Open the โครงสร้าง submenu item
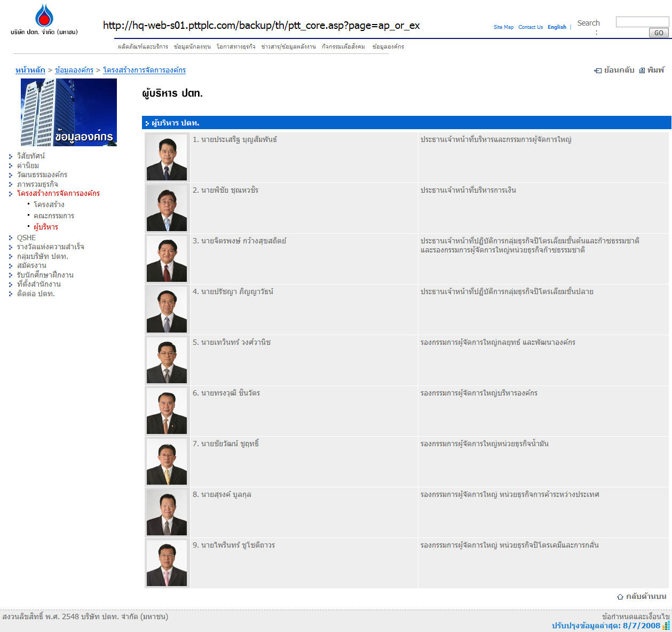The image size is (672, 632). 49,204
